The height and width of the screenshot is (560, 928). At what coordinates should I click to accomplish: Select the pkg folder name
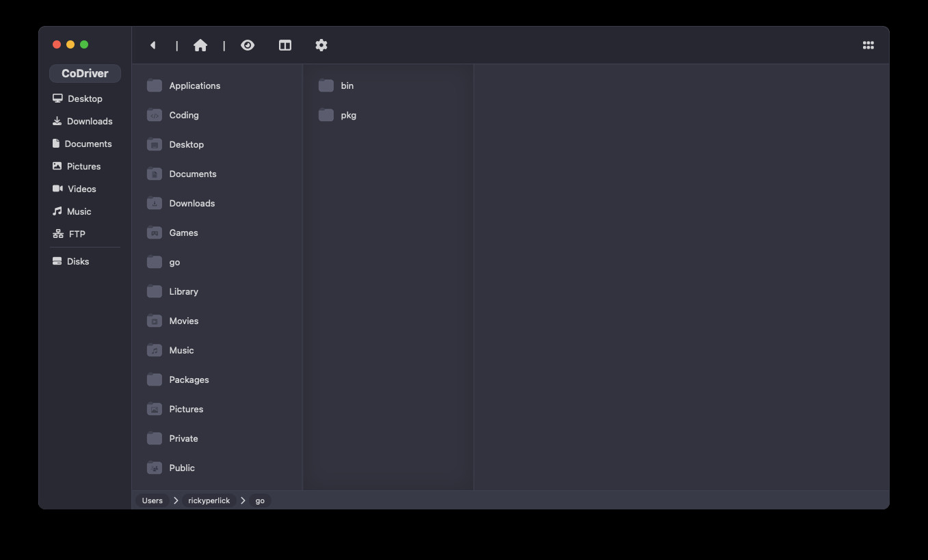pos(349,115)
